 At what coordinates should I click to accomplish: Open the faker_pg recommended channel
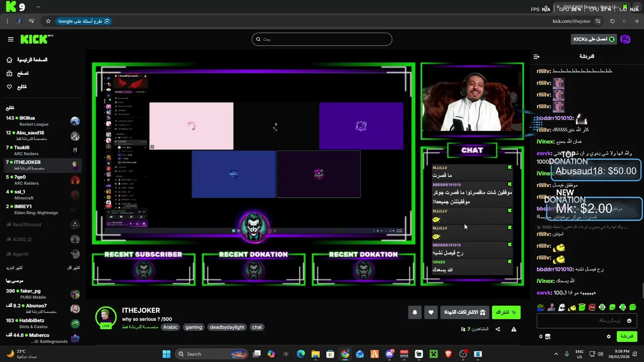tap(43, 294)
